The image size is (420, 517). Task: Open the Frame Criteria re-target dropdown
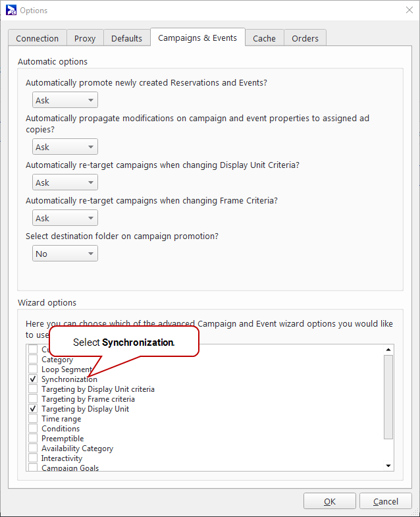pos(65,218)
